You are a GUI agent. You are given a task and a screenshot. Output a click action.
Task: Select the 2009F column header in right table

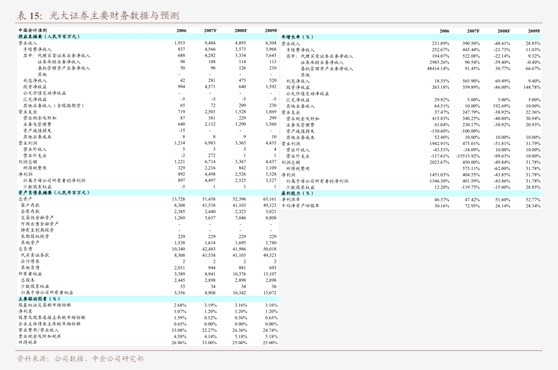(x=533, y=31)
